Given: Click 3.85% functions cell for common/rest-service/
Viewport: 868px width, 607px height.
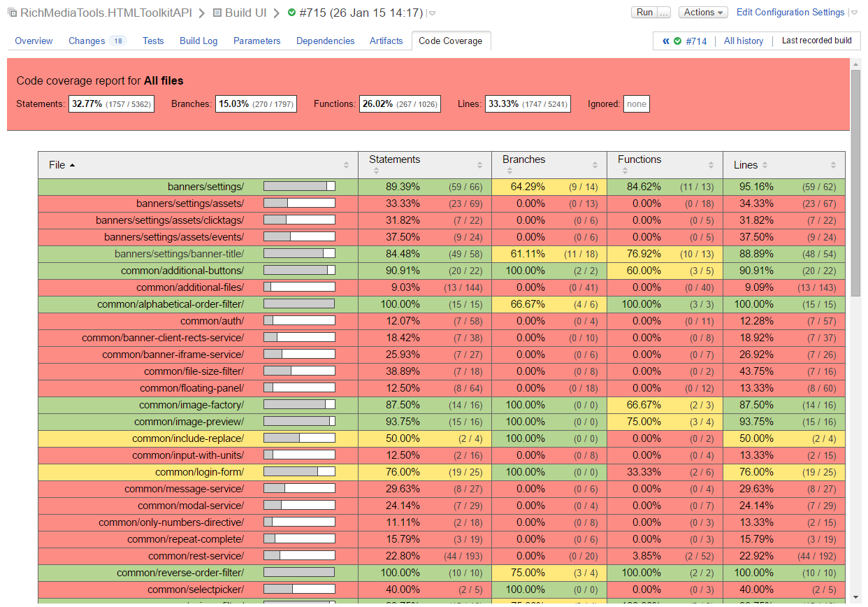Looking at the screenshot, I should tap(665, 556).
